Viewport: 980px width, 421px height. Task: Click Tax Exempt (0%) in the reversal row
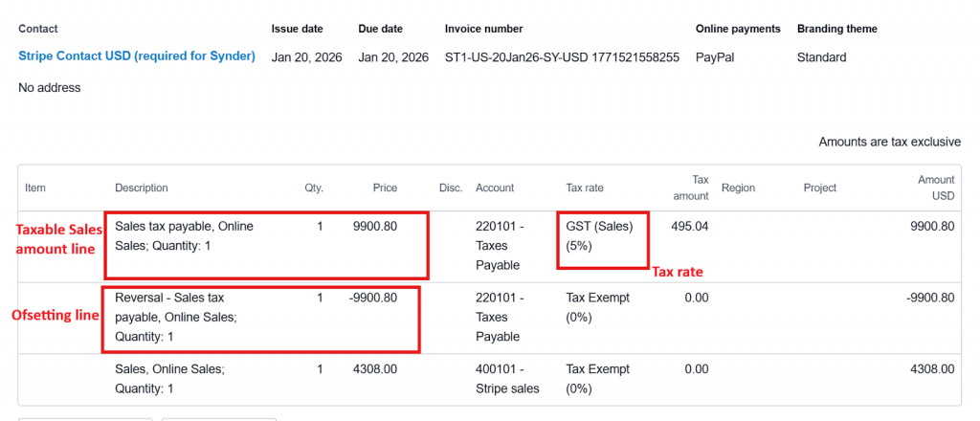point(598,307)
